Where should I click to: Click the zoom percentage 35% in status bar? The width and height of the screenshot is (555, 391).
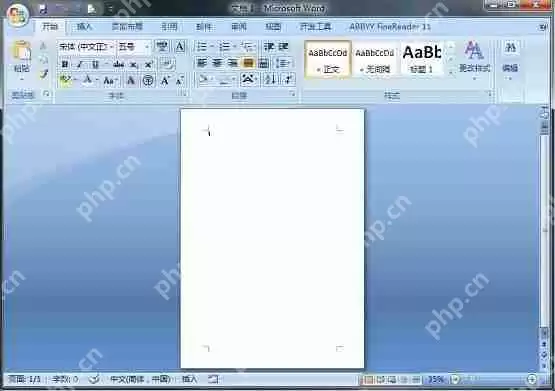(435, 379)
